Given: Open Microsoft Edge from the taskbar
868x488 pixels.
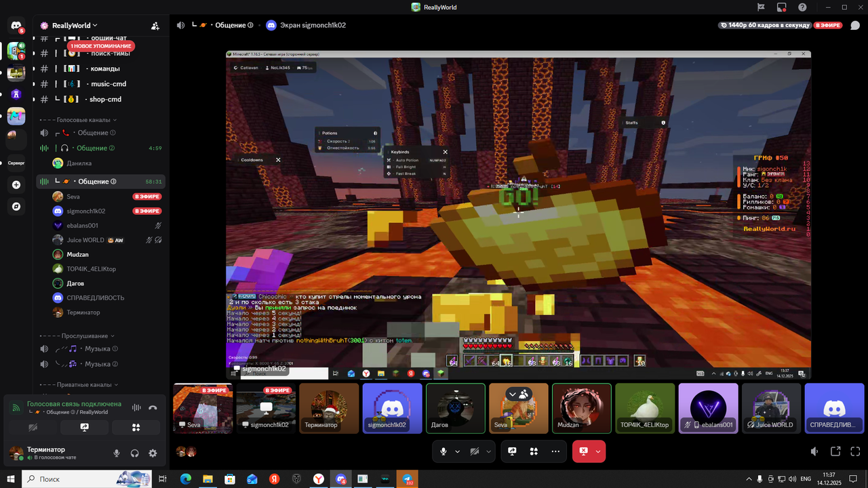Looking at the screenshot, I should pyautogui.click(x=186, y=479).
